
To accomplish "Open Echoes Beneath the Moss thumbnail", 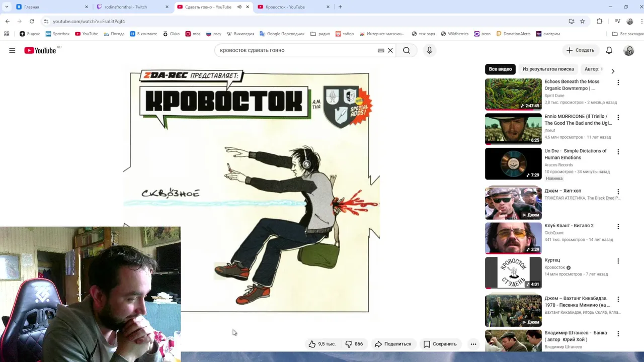I will (x=513, y=94).
